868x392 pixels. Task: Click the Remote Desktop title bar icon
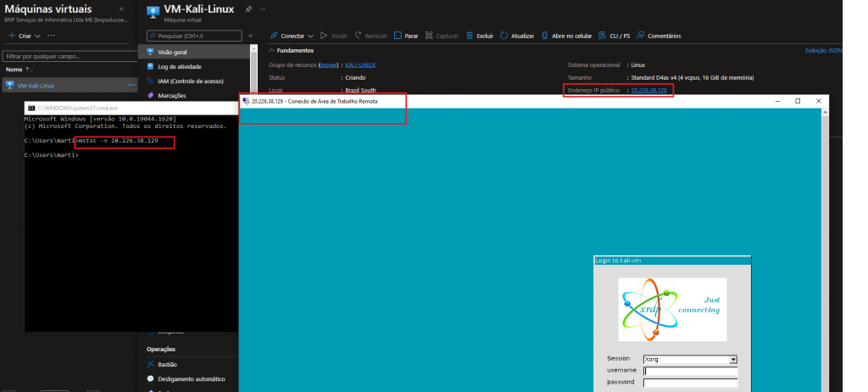tap(247, 102)
